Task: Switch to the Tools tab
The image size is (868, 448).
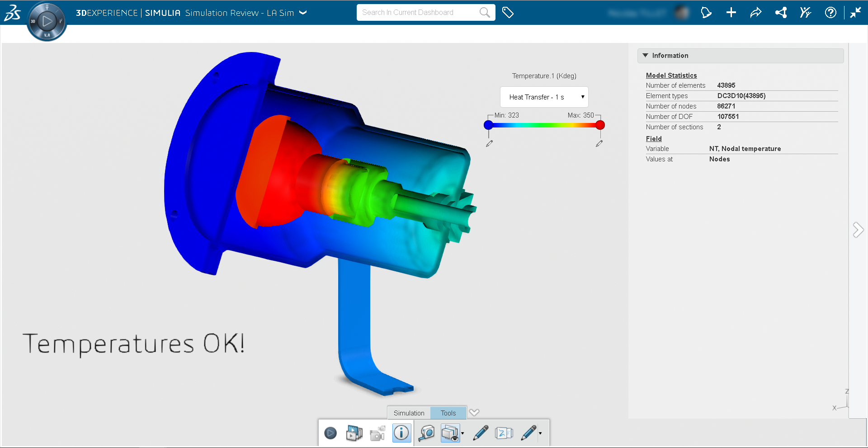Action: click(448, 413)
